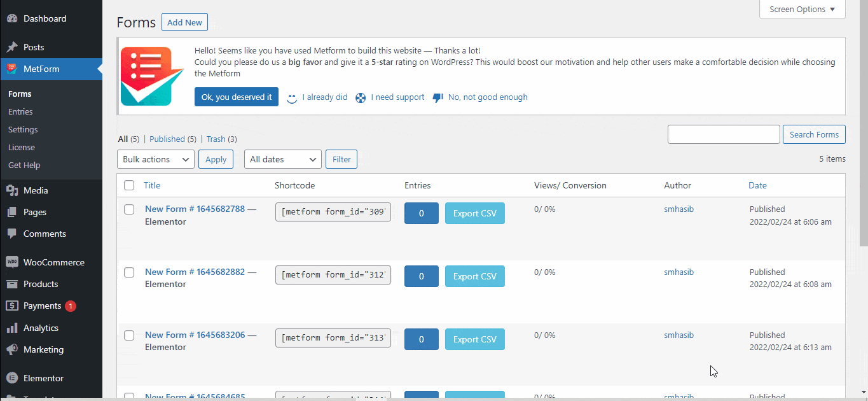The height and width of the screenshot is (401, 868).
Task: Check the box for form 1645682788
Action: (129, 209)
